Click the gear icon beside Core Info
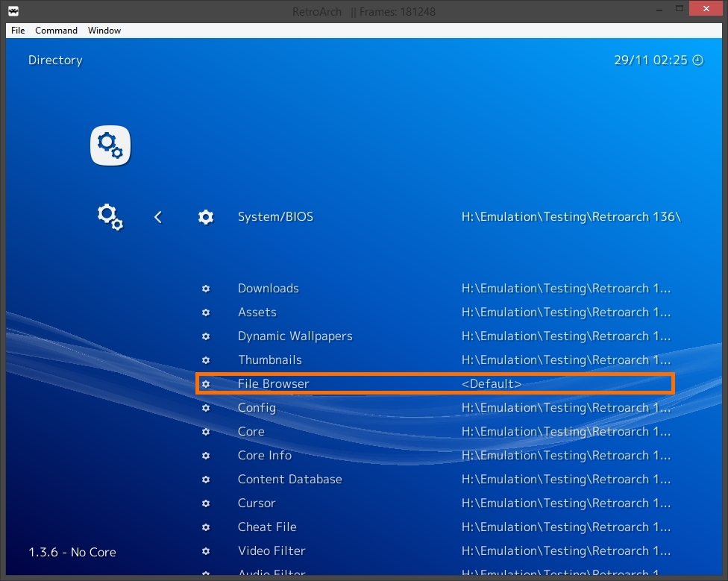This screenshot has width=728, height=581. pos(206,456)
